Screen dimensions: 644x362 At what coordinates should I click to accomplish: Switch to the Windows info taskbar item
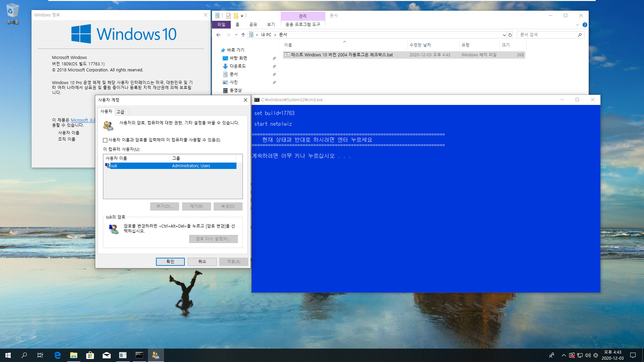click(x=123, y=355)
